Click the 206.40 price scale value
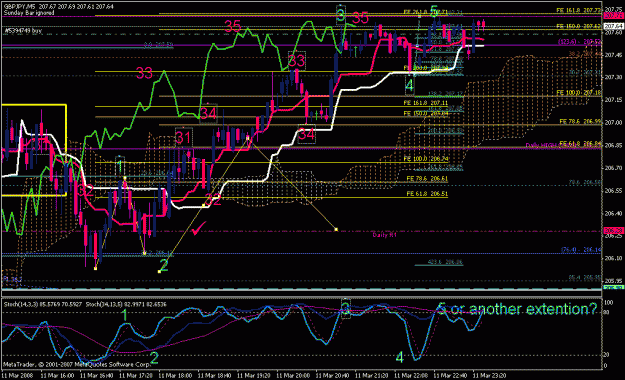Image resolution: width=625 pixels, height=380 pixels. tap(613, 214)
